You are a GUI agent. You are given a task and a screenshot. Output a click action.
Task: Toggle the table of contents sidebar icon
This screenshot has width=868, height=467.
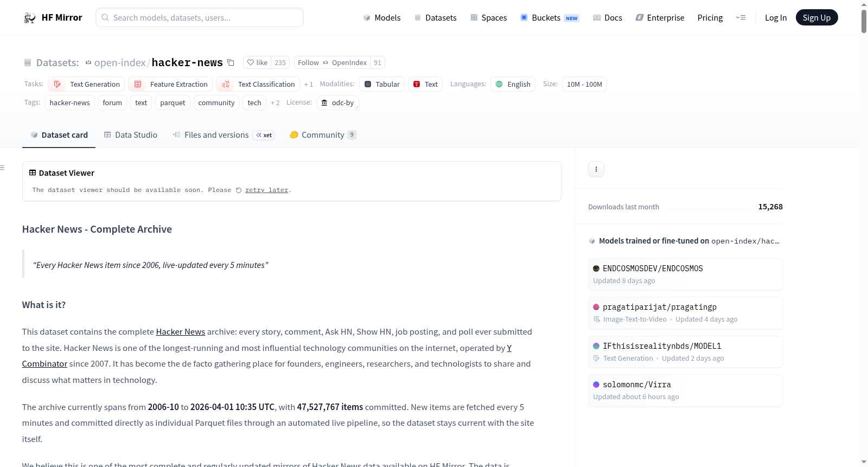2,168
